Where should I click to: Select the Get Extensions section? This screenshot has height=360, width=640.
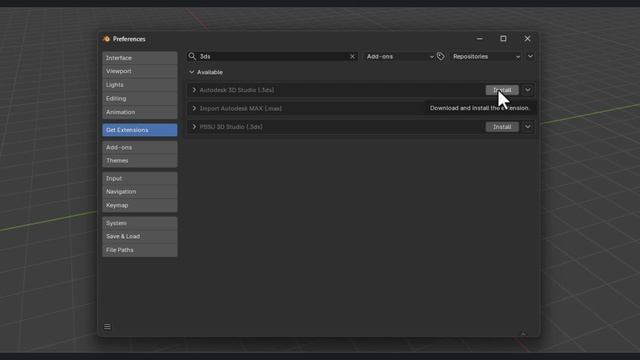tap(140, 130)
